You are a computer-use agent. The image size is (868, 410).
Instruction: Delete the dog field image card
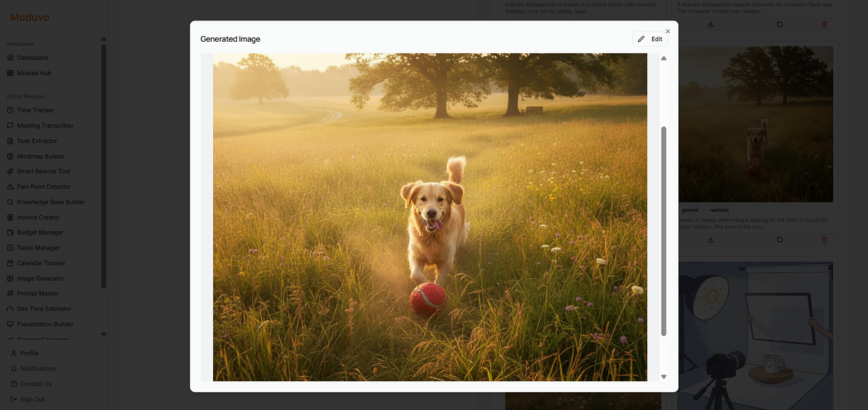pyautogui.click(x=824, y=240)
